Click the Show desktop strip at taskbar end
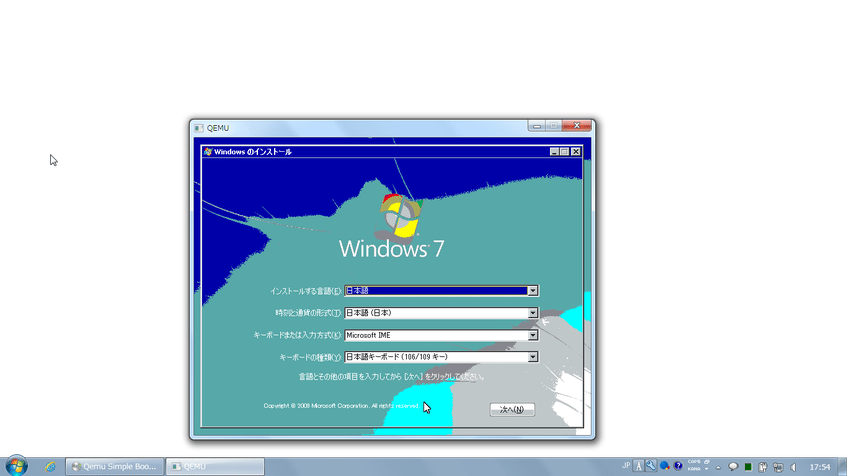847x476 pixels. [842, 467]
